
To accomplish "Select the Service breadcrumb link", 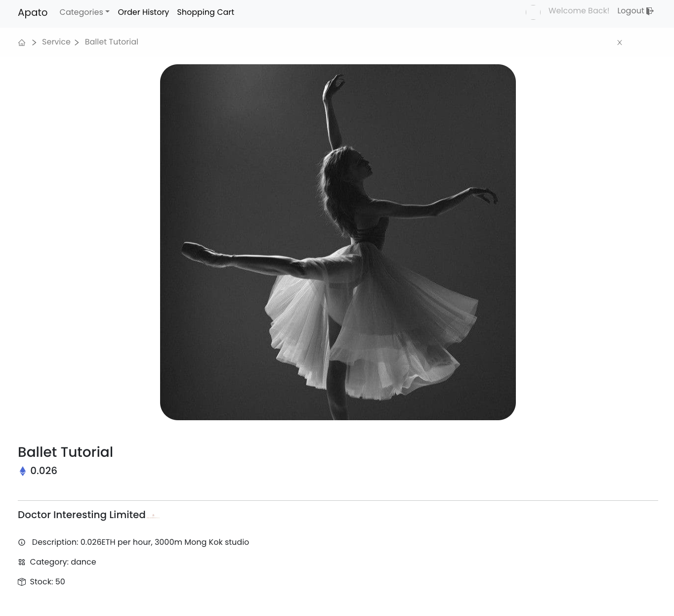I will (x=56, y=42).
